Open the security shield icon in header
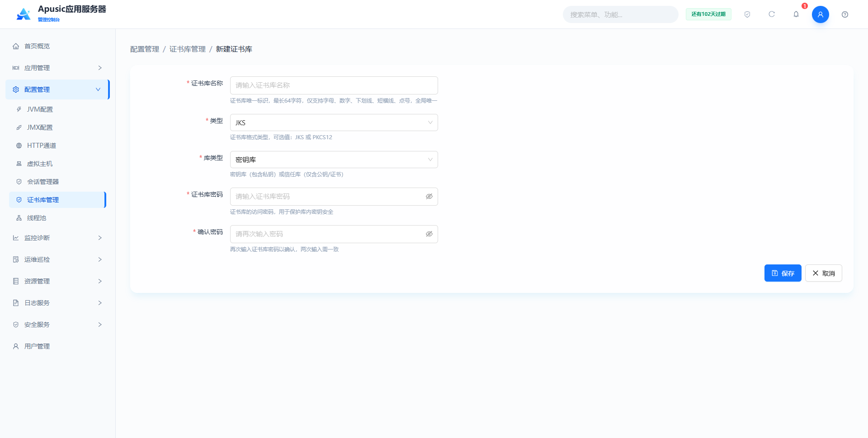Screen dimensions: 868x438 click(x=747, y=14)
